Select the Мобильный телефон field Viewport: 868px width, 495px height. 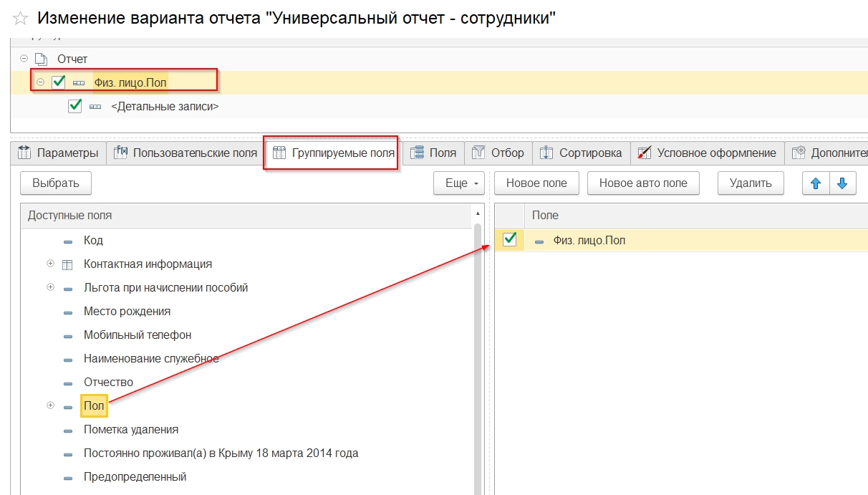click(x=138, y=335)
